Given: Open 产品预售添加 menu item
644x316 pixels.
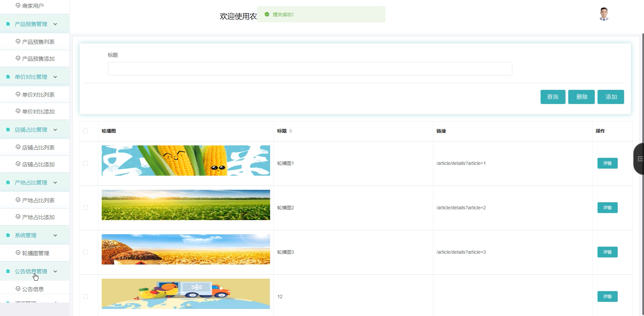Looking at the screenshot, I should pos(35,59).
